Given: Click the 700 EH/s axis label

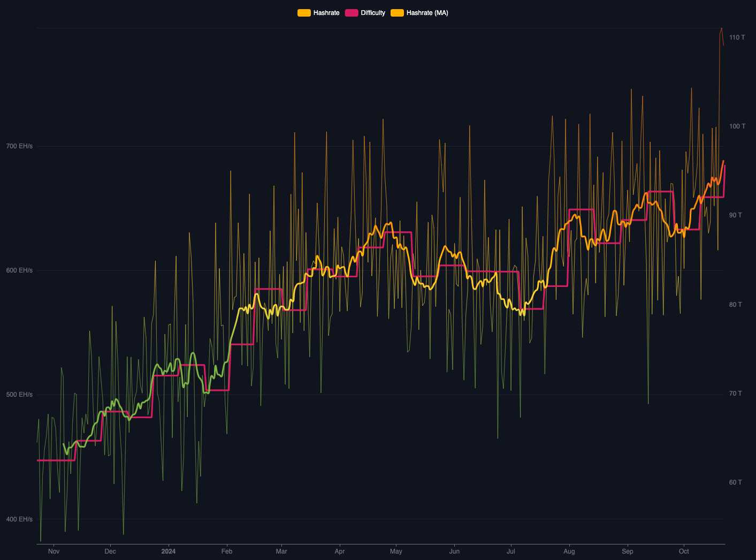Looking at the screenshot, I should click(x=19, y=146).
